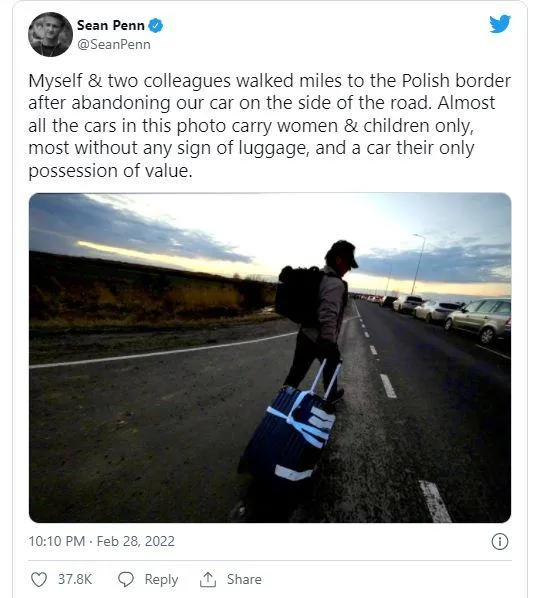Like the tweet with heart icon
The width and height of the screenshot is (540, 598).
tap(39, 579)
